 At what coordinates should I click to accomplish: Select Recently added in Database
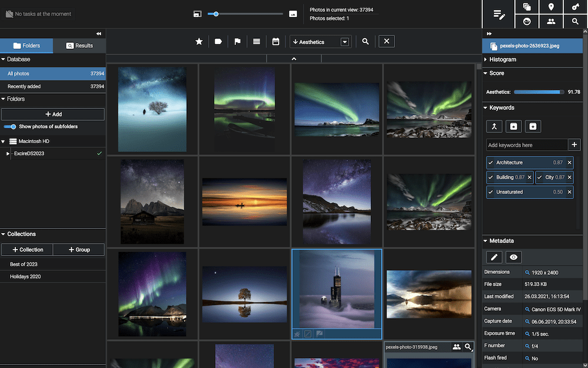(x=24, y=87)
